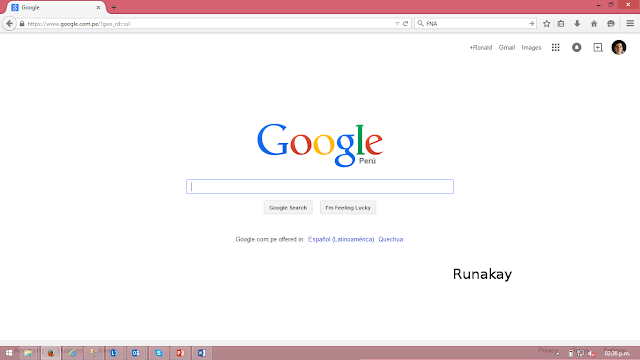Open the Google apps grid icon

tap(556, 47)
